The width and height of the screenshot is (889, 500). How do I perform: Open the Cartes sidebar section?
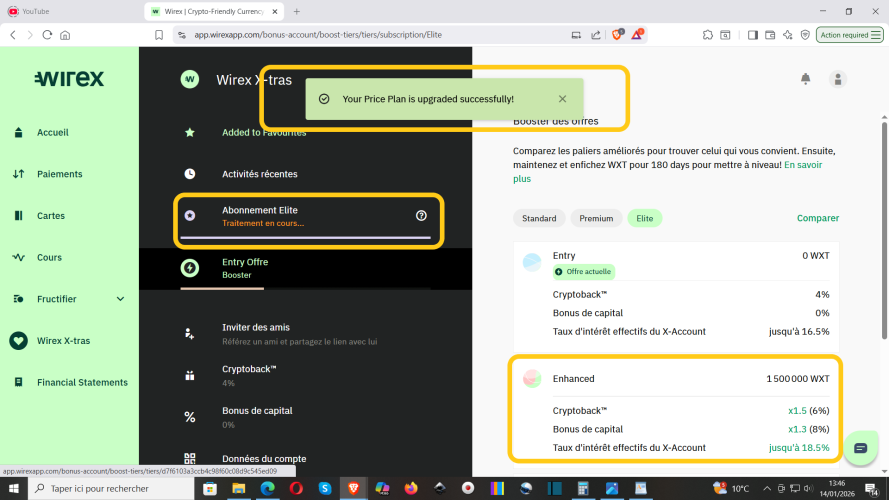pos(51,216)
